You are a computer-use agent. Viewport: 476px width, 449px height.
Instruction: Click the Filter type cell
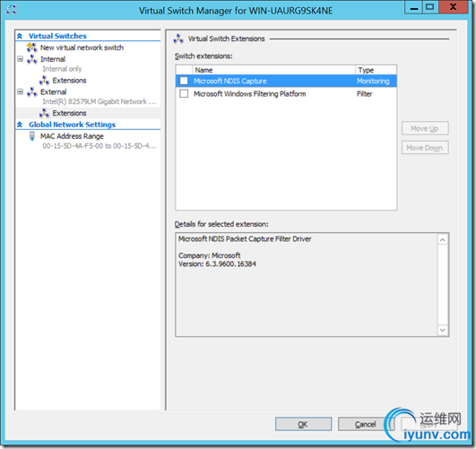click(x=364, y=94)
